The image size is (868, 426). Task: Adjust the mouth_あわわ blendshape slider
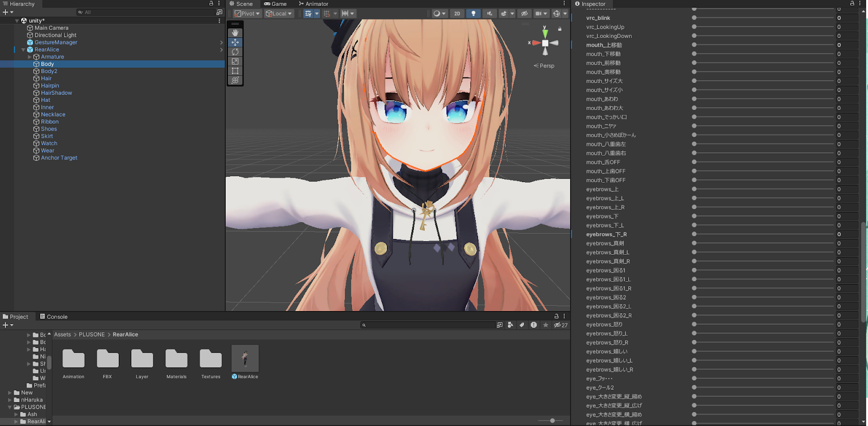(x=763, y=99)
